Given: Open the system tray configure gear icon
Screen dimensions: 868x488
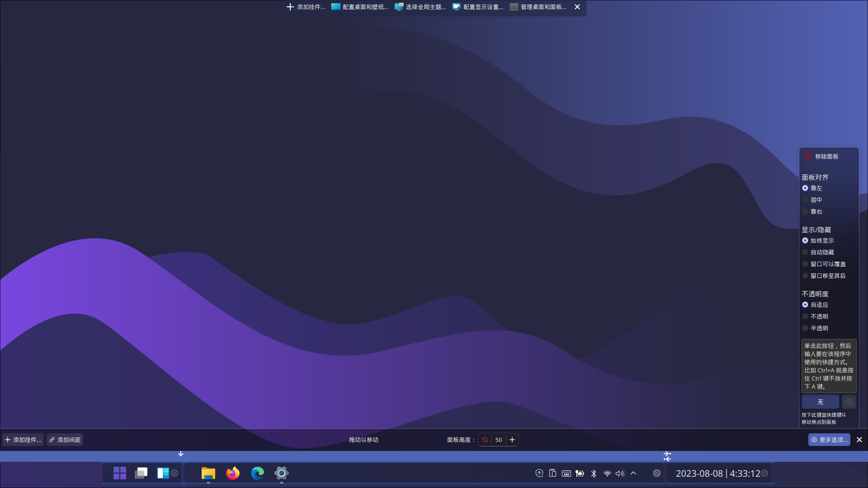Looking at the screenshot, I should pos(657,473).
